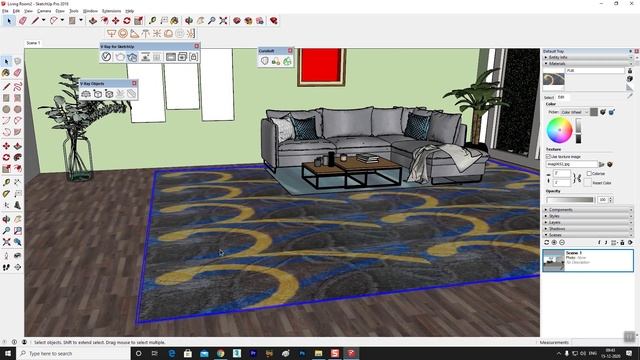Click the material name input field

click(x=595, y=70)
